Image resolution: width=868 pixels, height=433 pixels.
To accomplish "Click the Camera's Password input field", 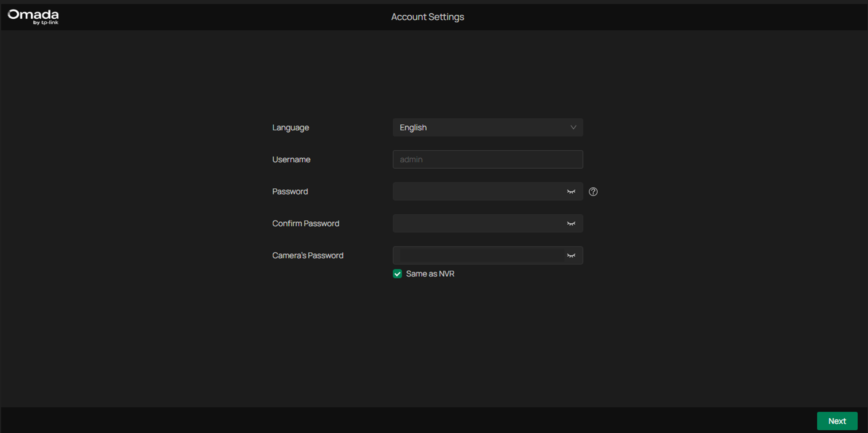I will (488, 255).
